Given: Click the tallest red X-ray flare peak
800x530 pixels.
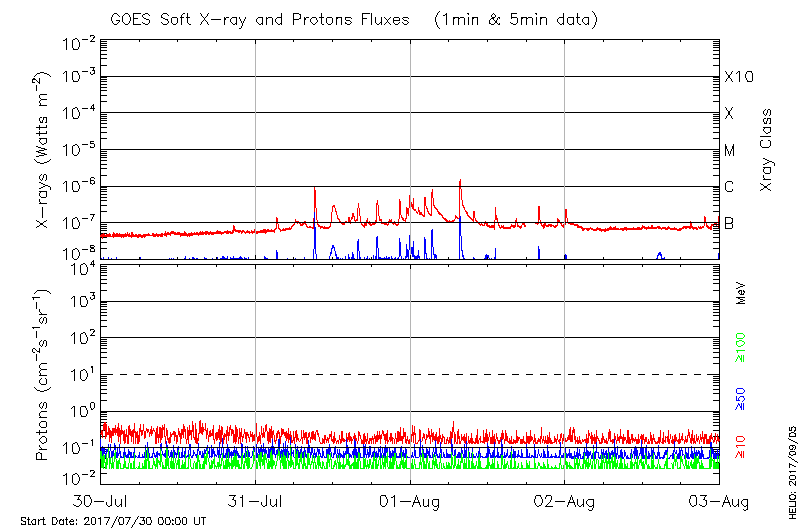Looking at the screenshot, I should (460, 182).
